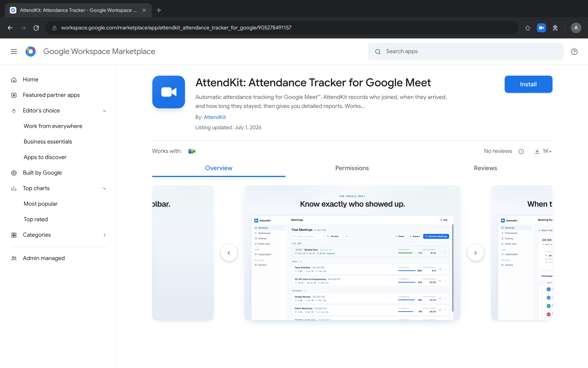
Task: Show the next screenshot in carousel
Action: pyautogui.click(x=476, y=253)
